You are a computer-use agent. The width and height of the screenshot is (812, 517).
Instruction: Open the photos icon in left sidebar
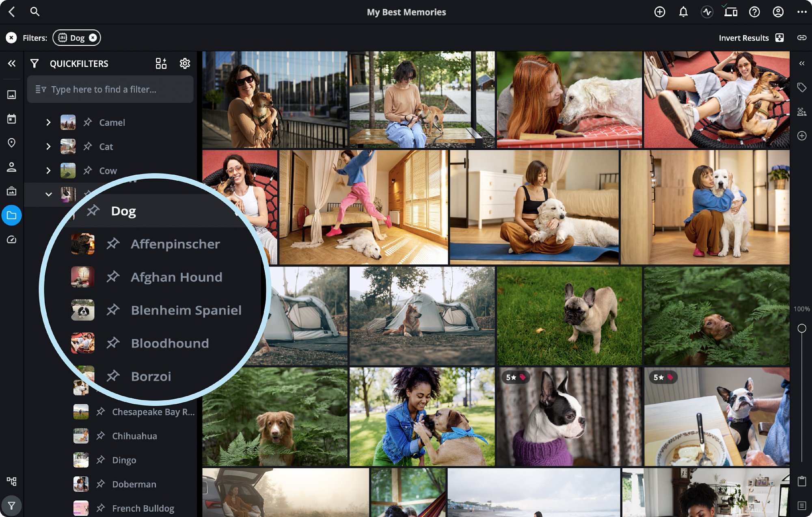(12, 95)
